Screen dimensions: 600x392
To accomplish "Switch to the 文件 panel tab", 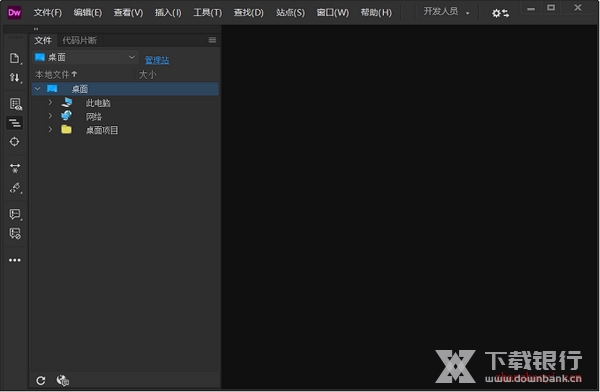I will tap(43, 40).
